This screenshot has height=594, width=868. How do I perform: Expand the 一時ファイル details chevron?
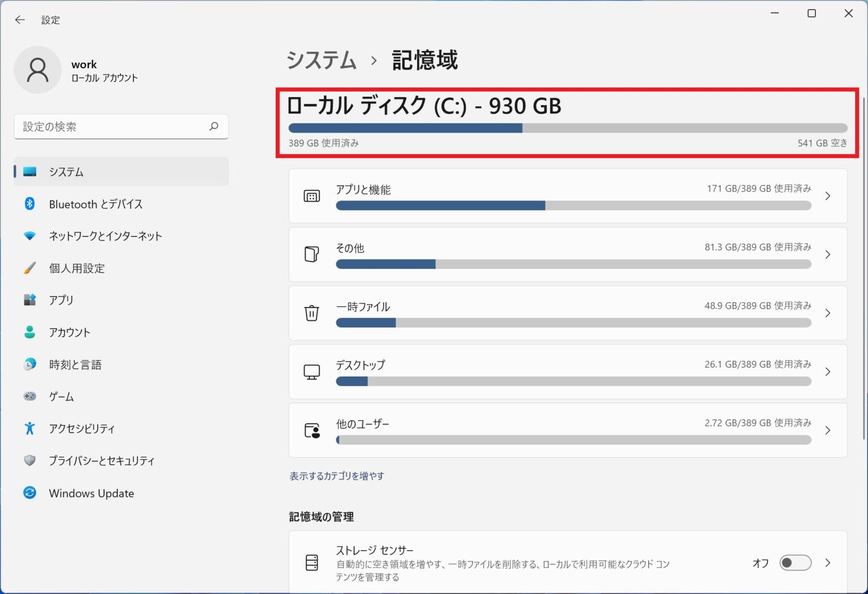pos(827,313)
